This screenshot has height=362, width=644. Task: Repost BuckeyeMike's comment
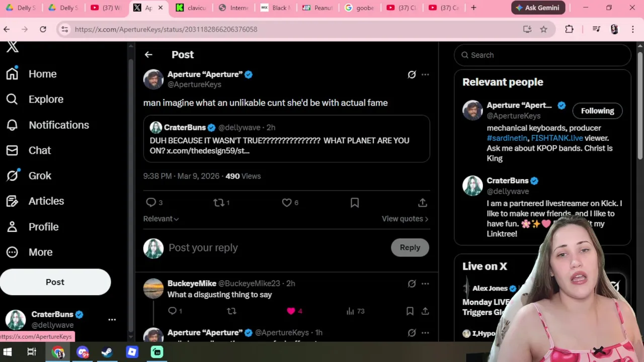tap(231, 311)
